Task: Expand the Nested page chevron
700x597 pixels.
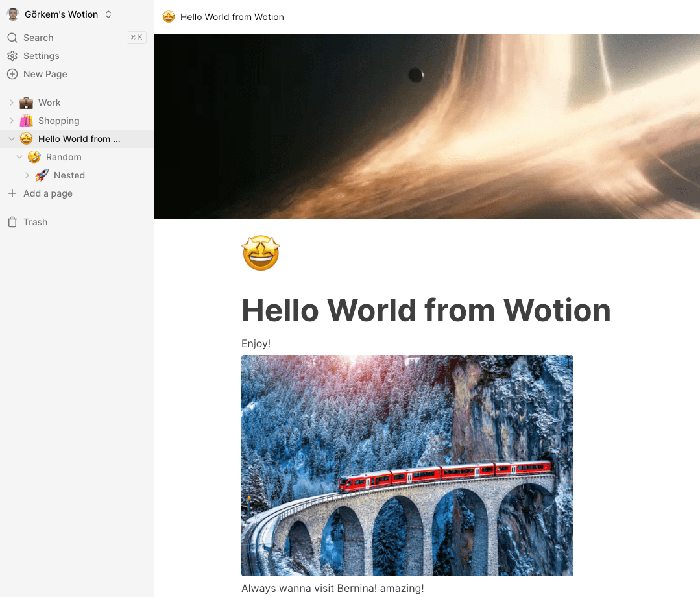Action: point(27,175)
